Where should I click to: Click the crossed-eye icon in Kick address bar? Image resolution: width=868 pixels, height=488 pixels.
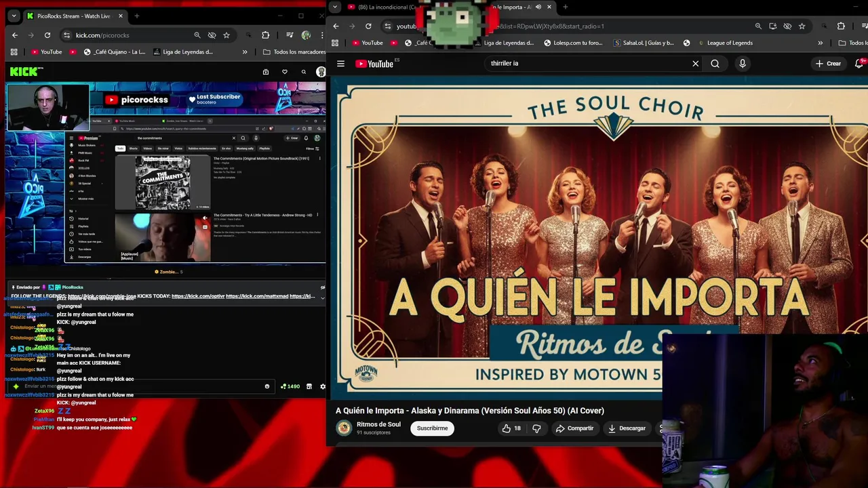click(212, 35)
